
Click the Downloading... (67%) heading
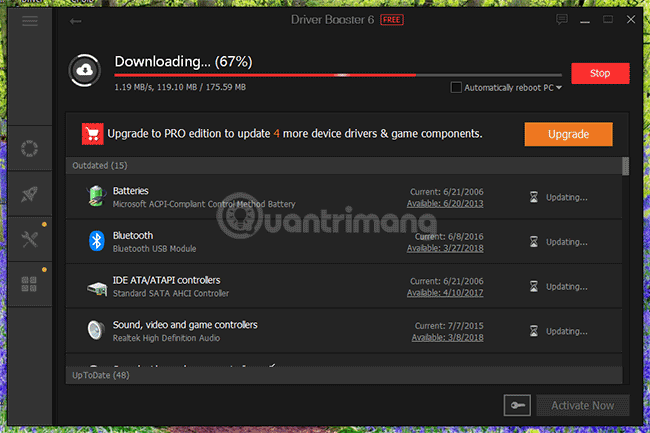click(x=183, y=62)
